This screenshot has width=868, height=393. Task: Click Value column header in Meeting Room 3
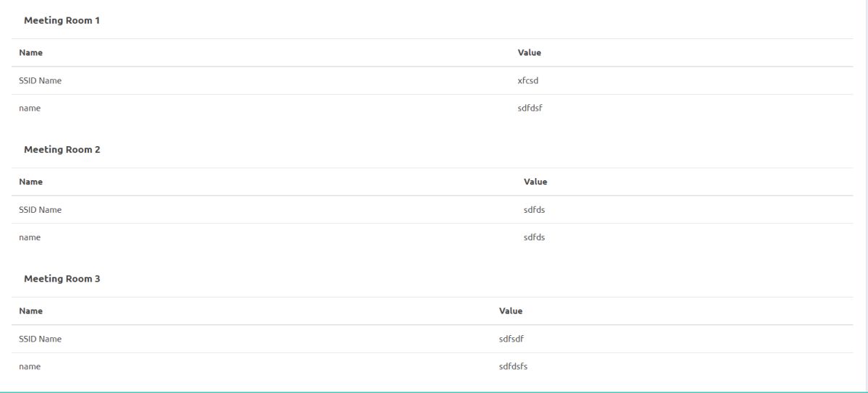(x=511, y=310)
